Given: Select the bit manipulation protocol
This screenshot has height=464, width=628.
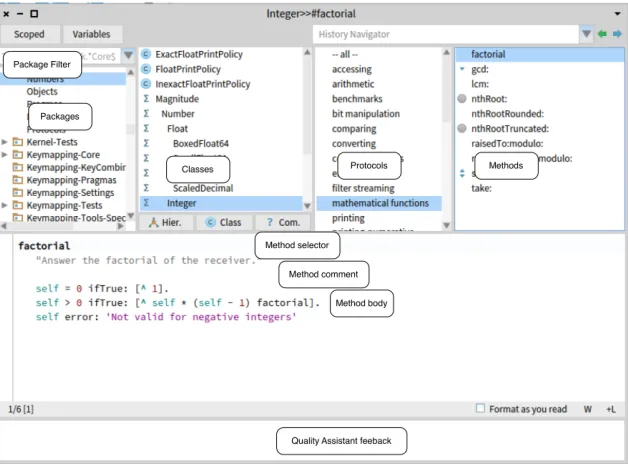Looking at the screenshot, I should click(x=366, y=114).
